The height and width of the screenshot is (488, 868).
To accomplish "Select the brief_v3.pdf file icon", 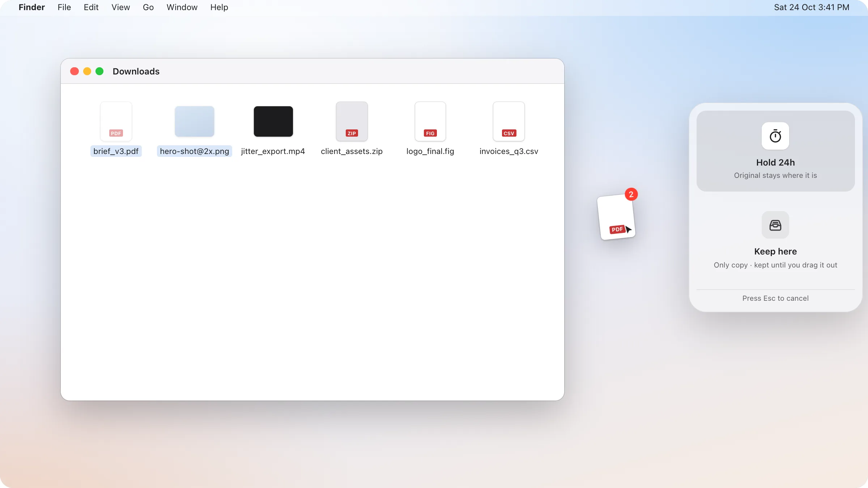I will 116,121.
